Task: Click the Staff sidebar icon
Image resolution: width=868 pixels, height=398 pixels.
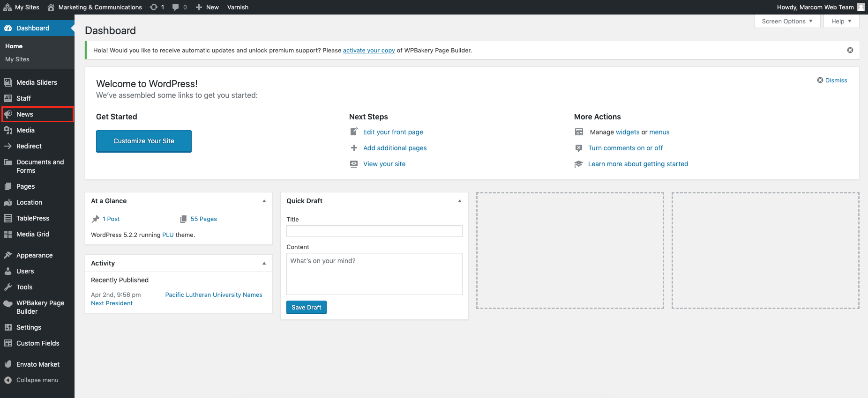Action: 8,98
